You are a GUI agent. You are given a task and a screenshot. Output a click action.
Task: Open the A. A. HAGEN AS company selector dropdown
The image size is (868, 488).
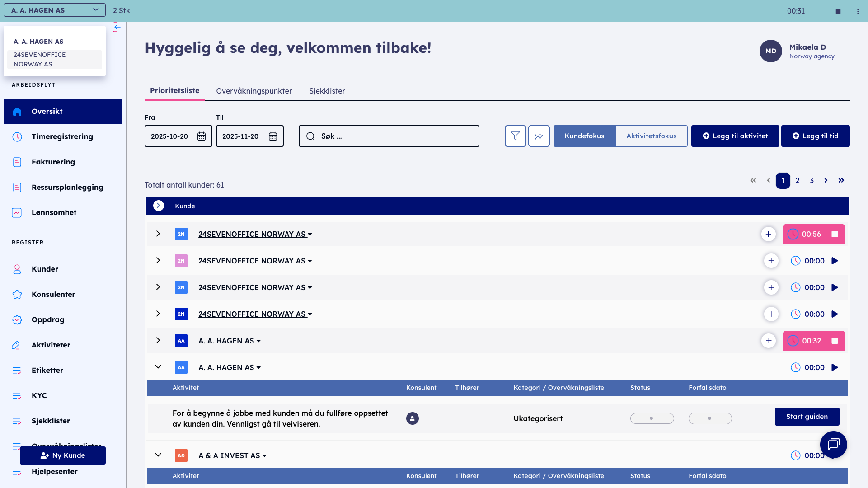click(x=54, y=9)
